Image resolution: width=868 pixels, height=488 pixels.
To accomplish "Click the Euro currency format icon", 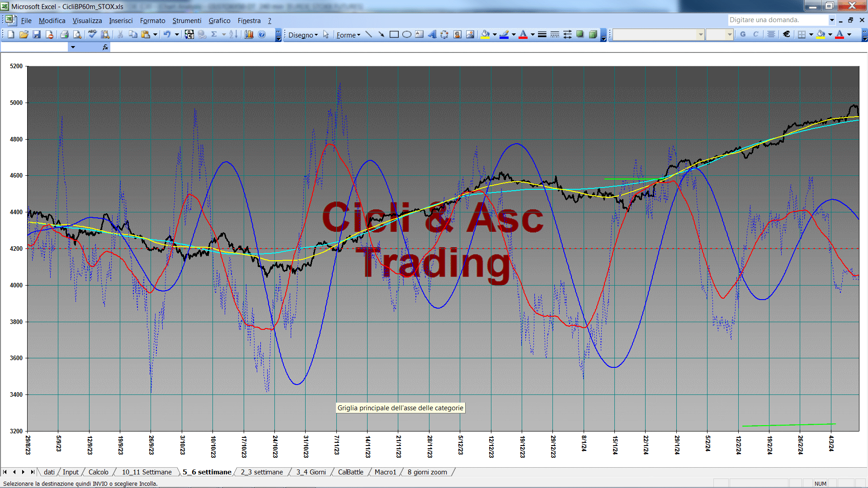I will (787, 35).
